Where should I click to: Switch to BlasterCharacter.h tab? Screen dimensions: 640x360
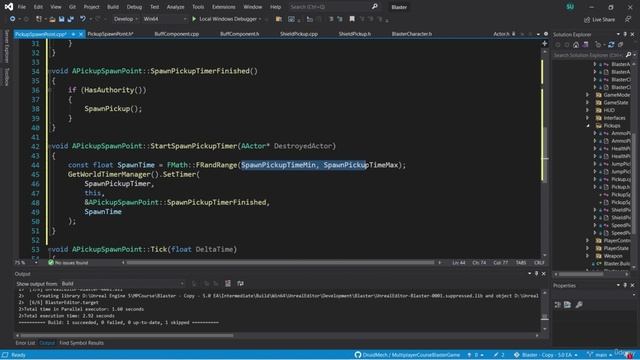[412, 34]
